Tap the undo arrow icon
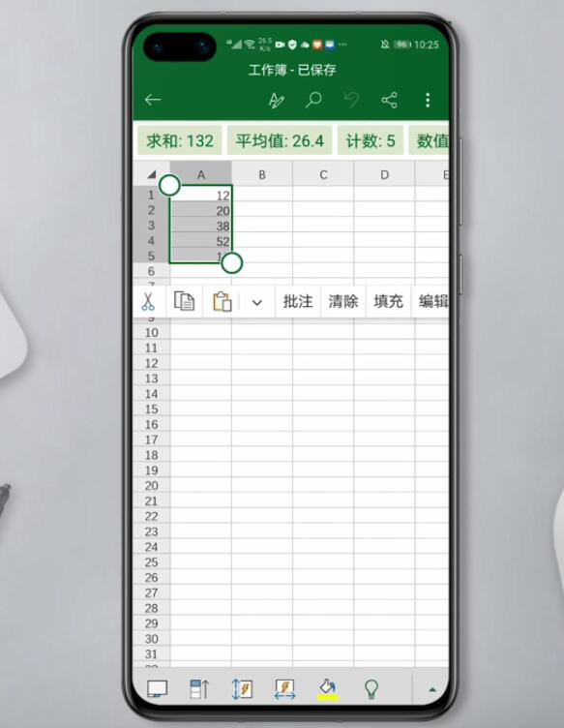The image size is (564, 728). [351, 100]
